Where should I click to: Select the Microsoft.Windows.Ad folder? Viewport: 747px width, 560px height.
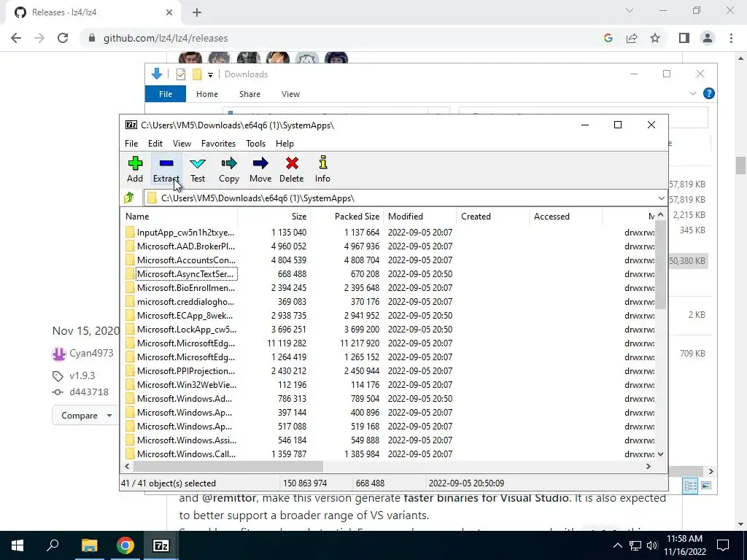(185, 398)
